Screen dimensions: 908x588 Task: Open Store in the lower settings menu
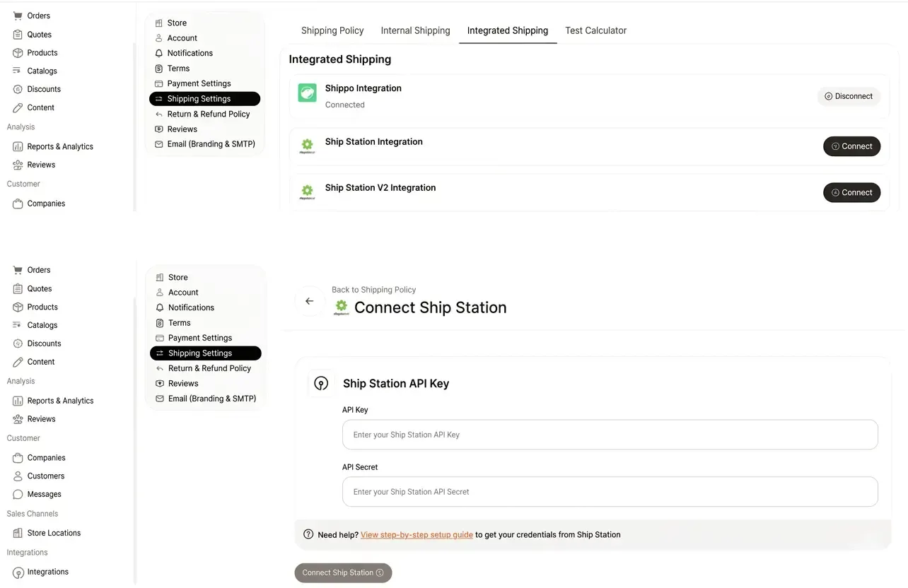(171, 277)
